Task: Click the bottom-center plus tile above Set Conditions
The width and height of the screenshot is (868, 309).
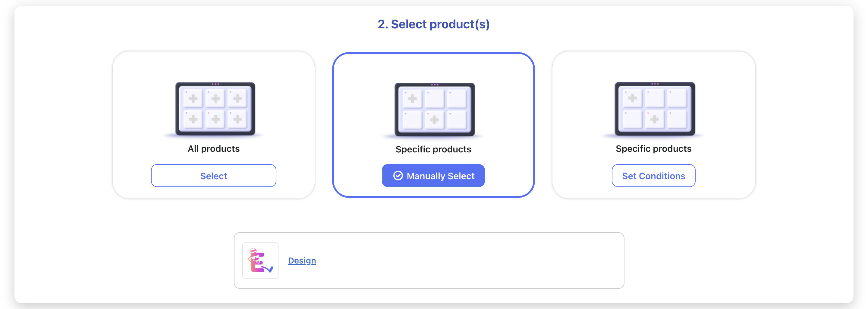Action: point(654,119)
